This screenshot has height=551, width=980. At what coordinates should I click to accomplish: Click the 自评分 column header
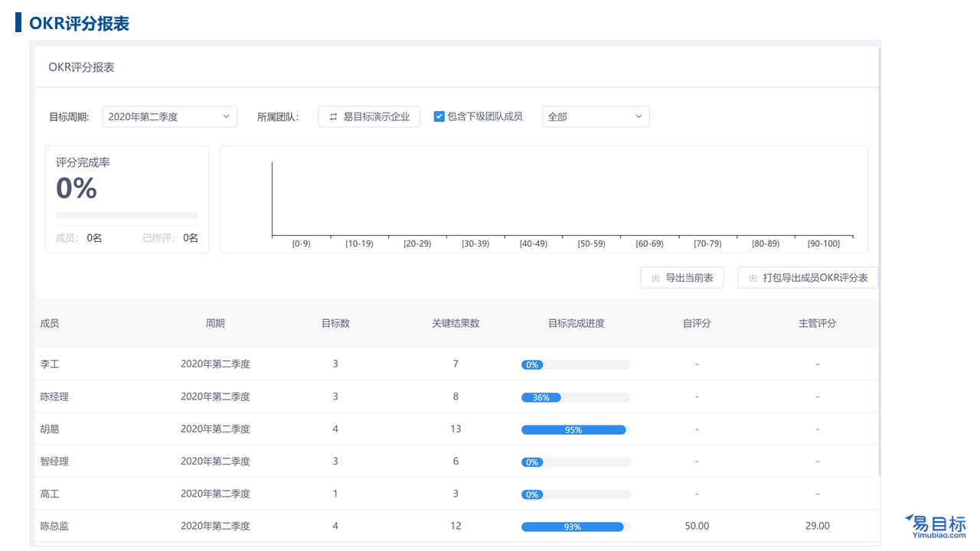pos(697,323)
